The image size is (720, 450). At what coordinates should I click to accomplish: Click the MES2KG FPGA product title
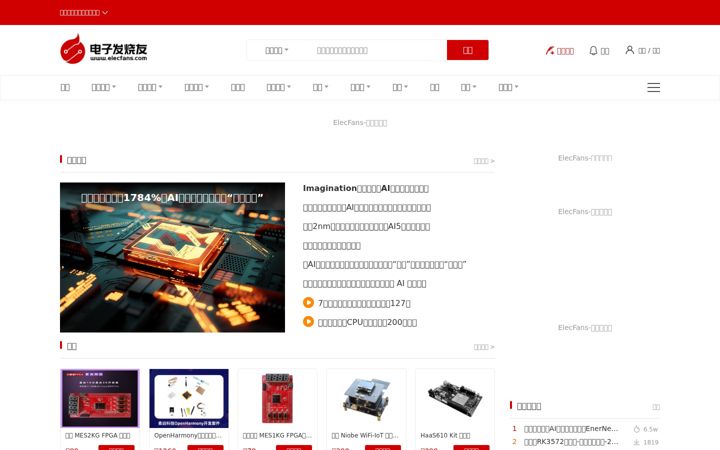[97, 435]
